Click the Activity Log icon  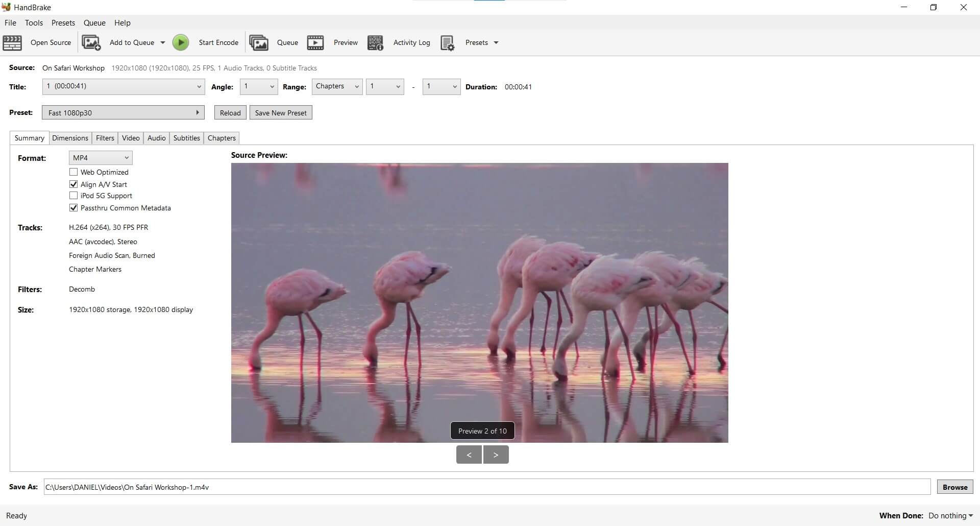coord(376,42)
